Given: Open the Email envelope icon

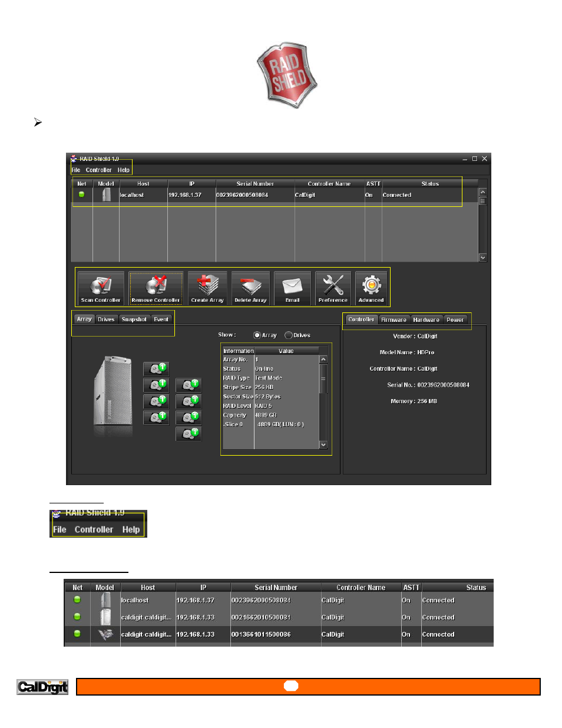Looking at the screenshot, I should click(293, 288).
